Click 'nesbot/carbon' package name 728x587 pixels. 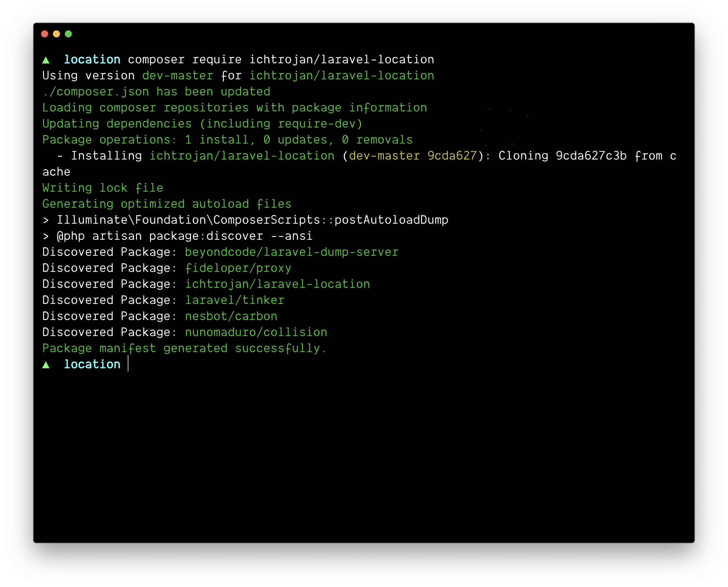[231, 316]
